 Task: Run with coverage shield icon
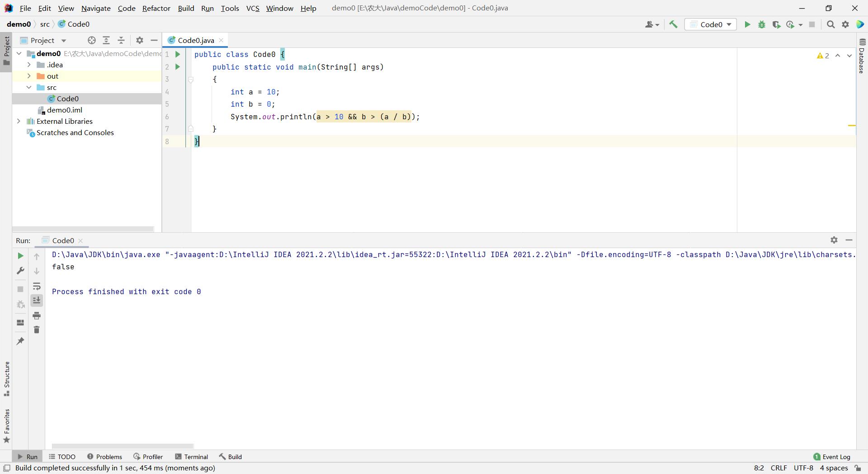click(x=776, y=24)
